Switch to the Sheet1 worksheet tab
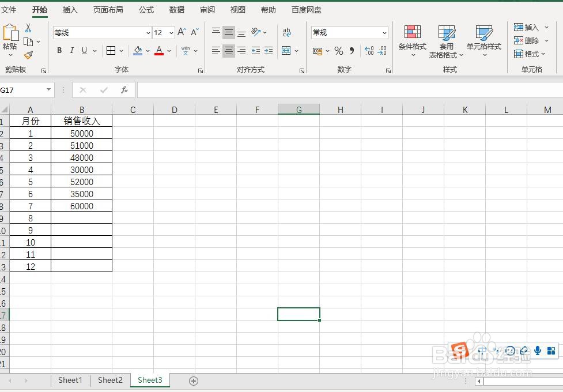The width and height of the screenshot is (563, 392). [x=70, y=380]
